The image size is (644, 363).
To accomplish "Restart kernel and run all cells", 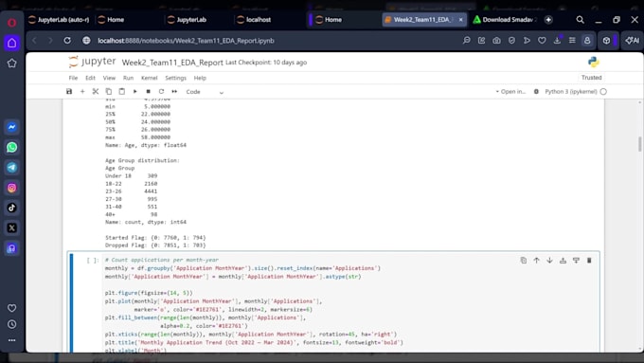I will (x=174, y=91).
